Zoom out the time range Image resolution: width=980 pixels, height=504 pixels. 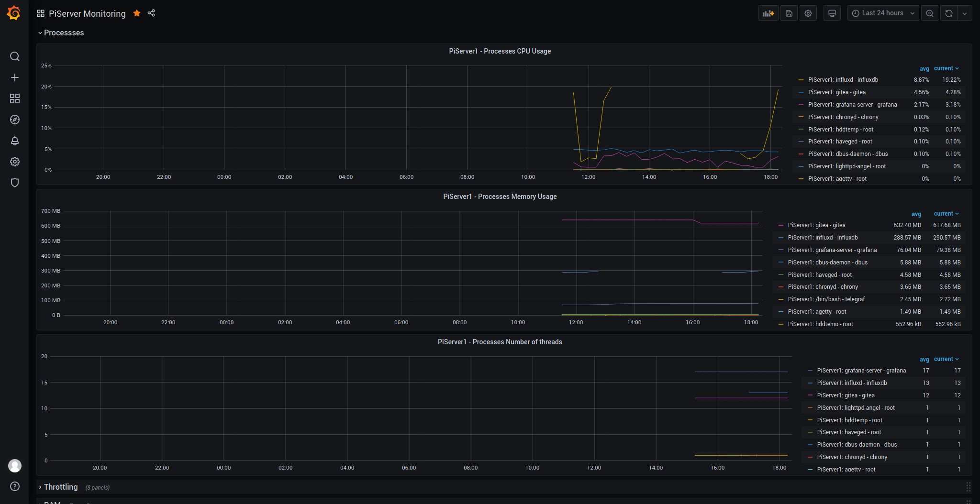[930, 13]
